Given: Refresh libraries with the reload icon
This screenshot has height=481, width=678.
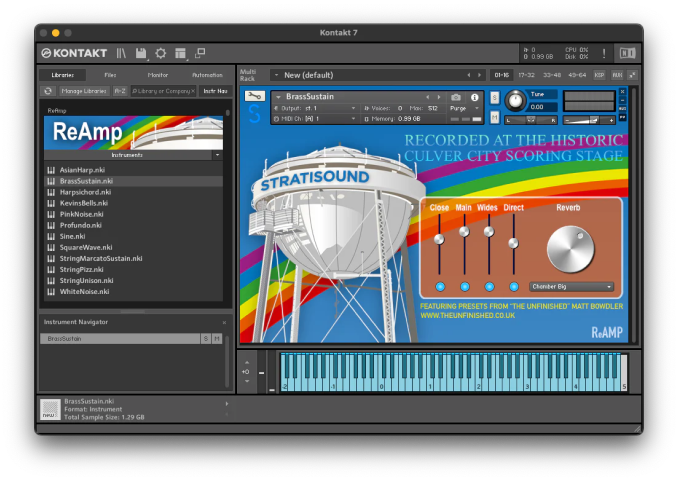Looking at the screenshot, I should [48, 91].
